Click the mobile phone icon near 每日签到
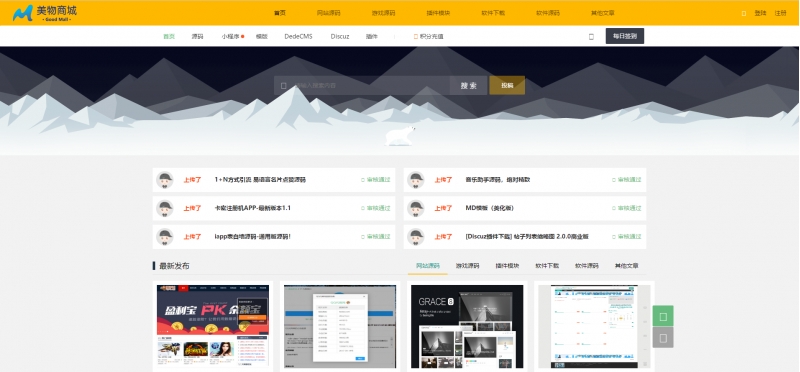The height and width of the screenshot is (372, 800). click(x=591, y=37)
